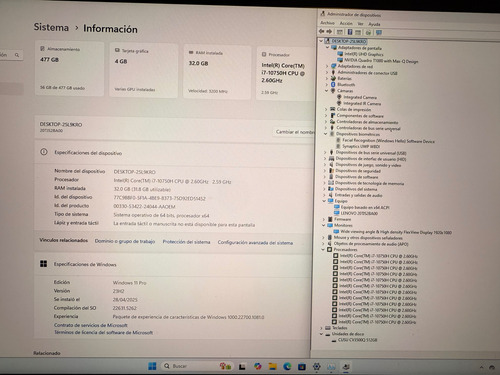Click the Tarjeta gráfica 4 GB card

coord(143,70)
